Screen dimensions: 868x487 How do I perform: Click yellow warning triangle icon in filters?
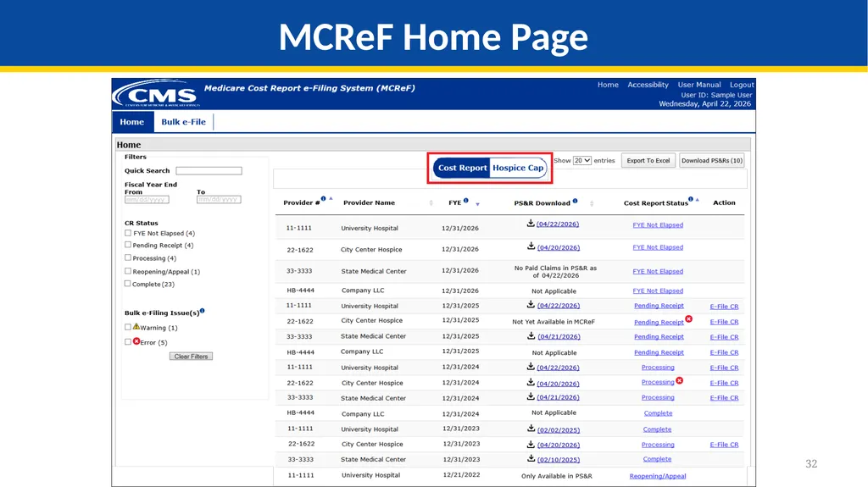(x=136, y=327)
